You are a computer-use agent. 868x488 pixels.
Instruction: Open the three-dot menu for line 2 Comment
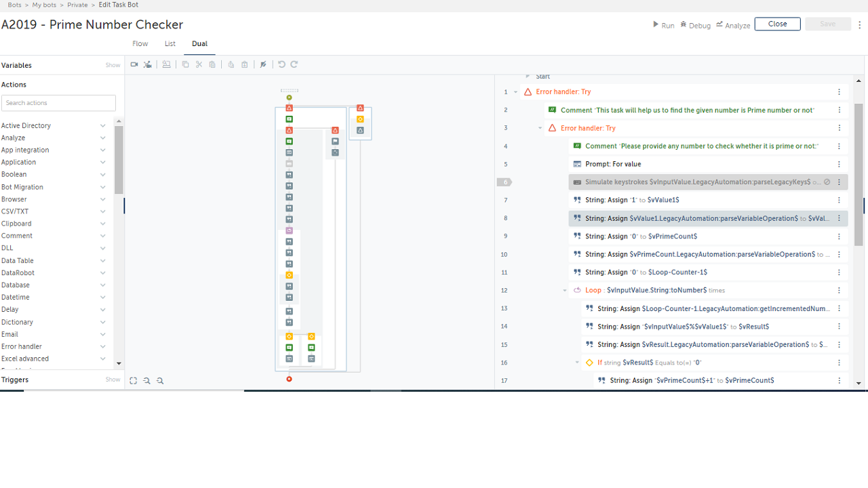coord(839,110)
